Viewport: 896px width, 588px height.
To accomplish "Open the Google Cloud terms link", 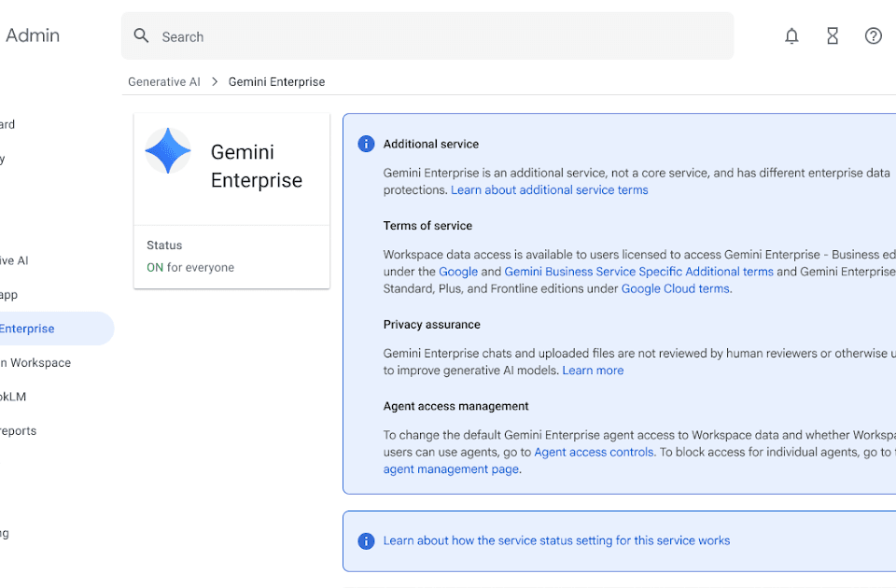I will click(x=676, y=289).
